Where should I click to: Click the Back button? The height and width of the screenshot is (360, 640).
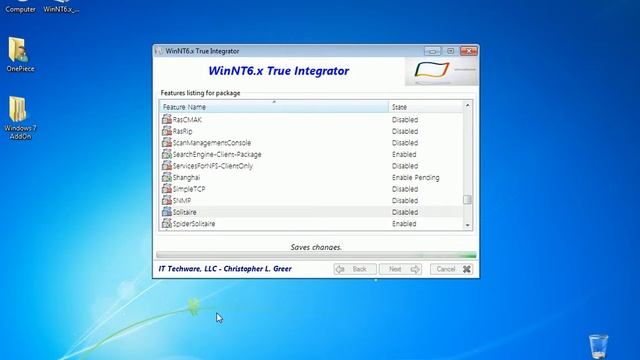coord(354,269)
